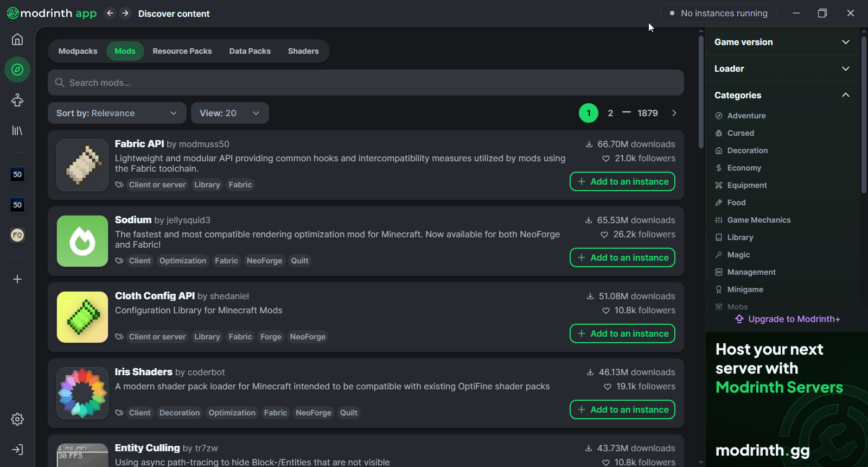Open the Home page in sidebar

click(17, 39)
